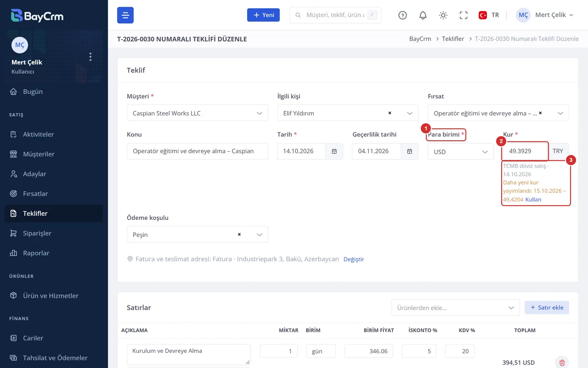The width and height of the screenshot is (588, 368).
Task: Click the Satır ekle button
Action: tap(547, 307)
